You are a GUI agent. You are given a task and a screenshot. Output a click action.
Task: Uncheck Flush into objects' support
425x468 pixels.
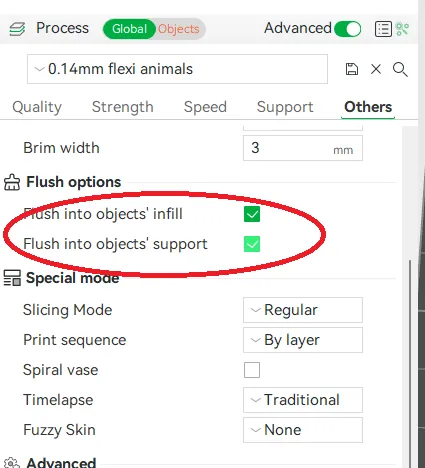252,244
